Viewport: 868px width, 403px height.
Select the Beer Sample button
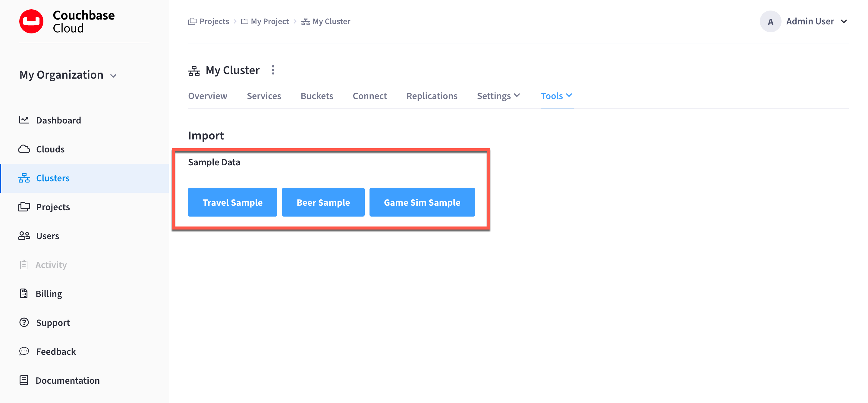tap(323, 202)
